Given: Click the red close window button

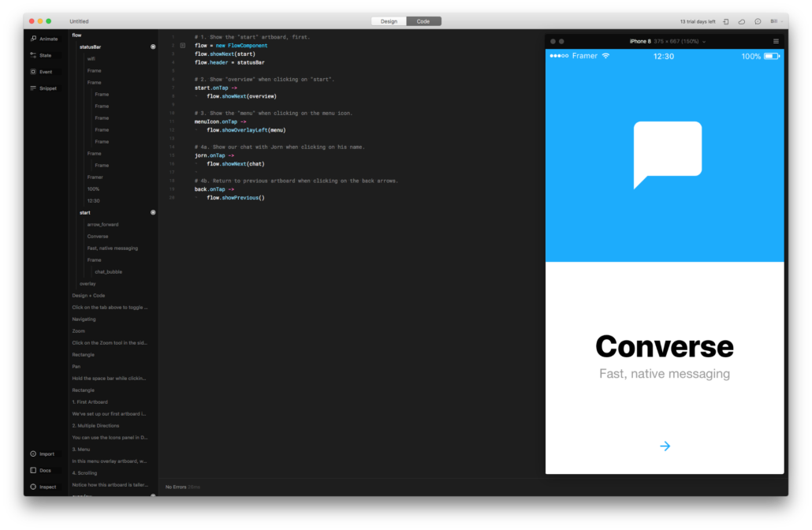Looking at the screenshot, I should coord(32,21).
